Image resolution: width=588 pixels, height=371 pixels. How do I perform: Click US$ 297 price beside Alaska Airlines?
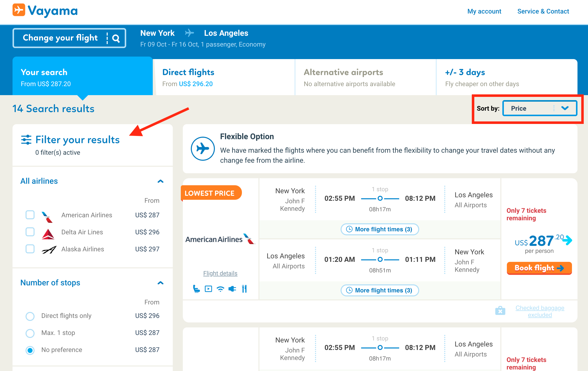tap(147, 249)
